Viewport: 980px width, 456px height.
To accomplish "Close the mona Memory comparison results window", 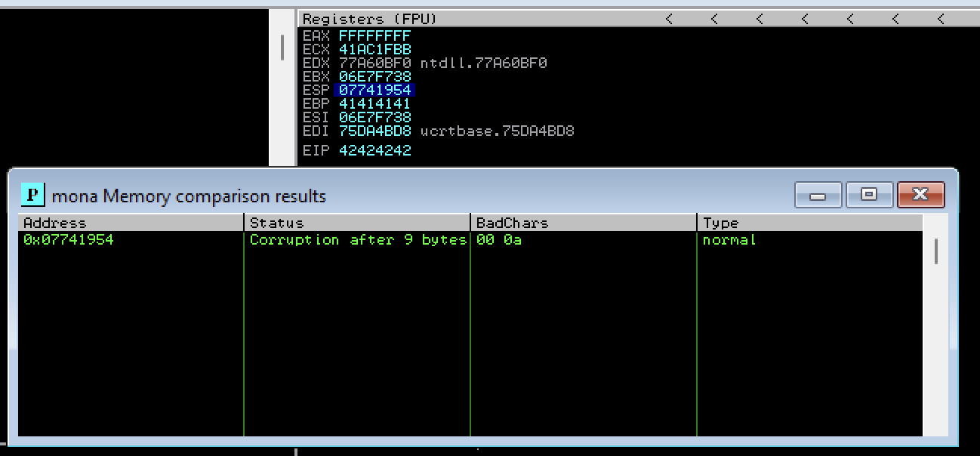I will pos(920,195).
